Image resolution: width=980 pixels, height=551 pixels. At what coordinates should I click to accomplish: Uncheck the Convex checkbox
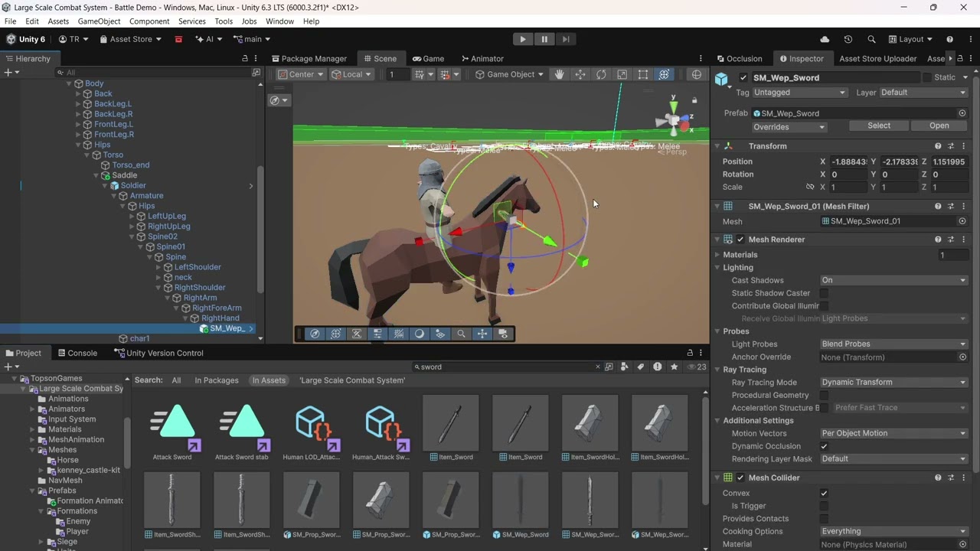tap(824, 493)
